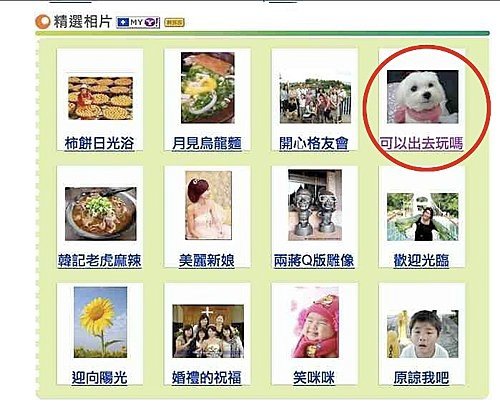This screenshot has width=500, height=403.
Task: Click the orange circle icon by 精選相片
Action: [x=43, y=22]
